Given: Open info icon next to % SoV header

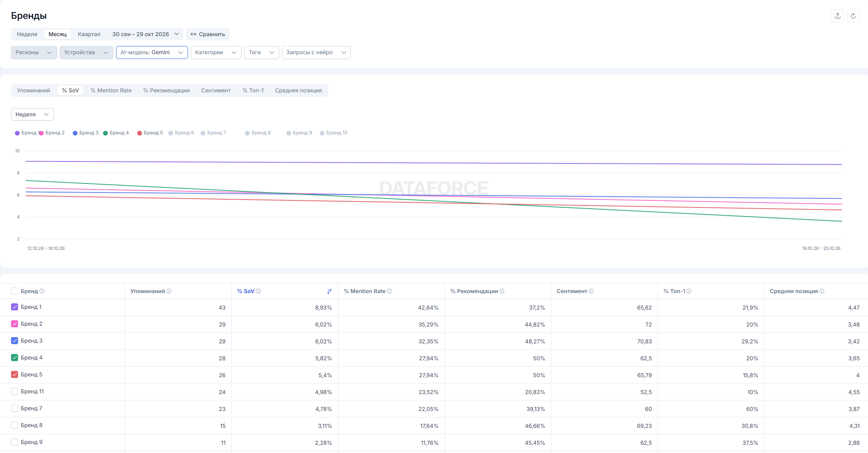Looking at the screenshot, I should (258, 291).
